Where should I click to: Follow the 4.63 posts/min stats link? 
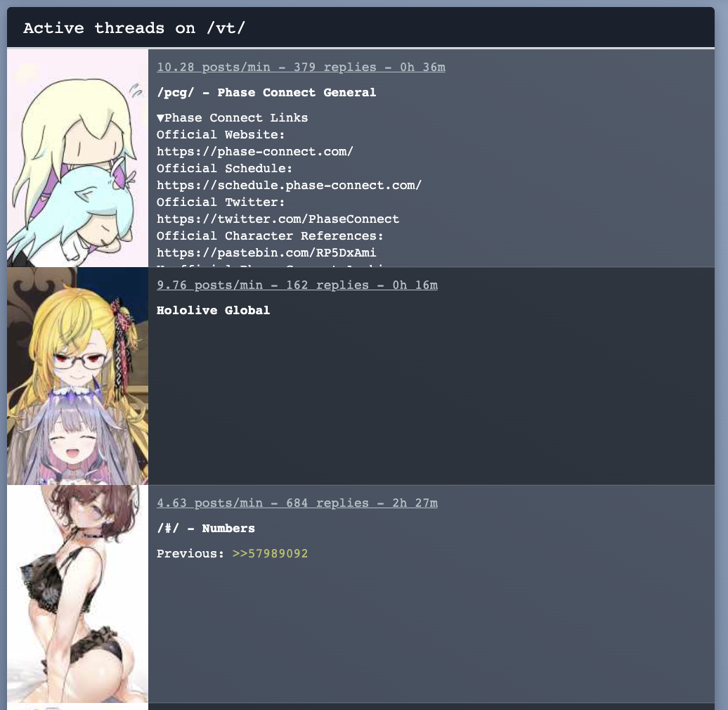[297, 503]
